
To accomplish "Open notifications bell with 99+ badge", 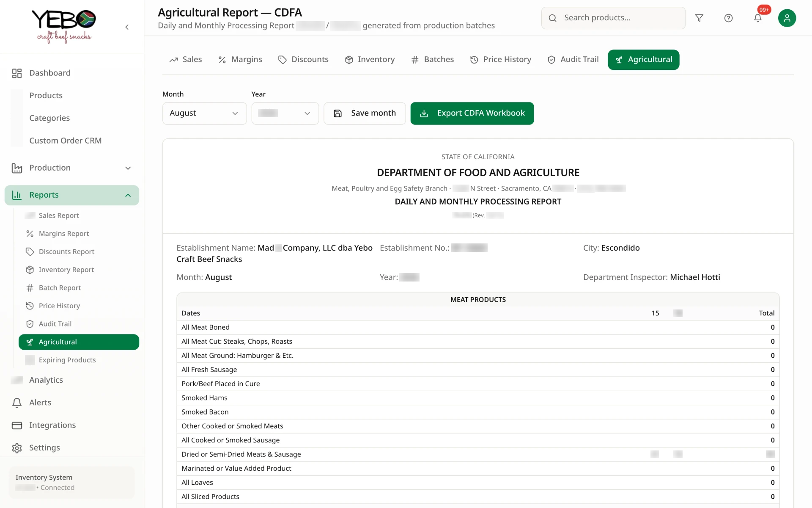I will [758, 18].
